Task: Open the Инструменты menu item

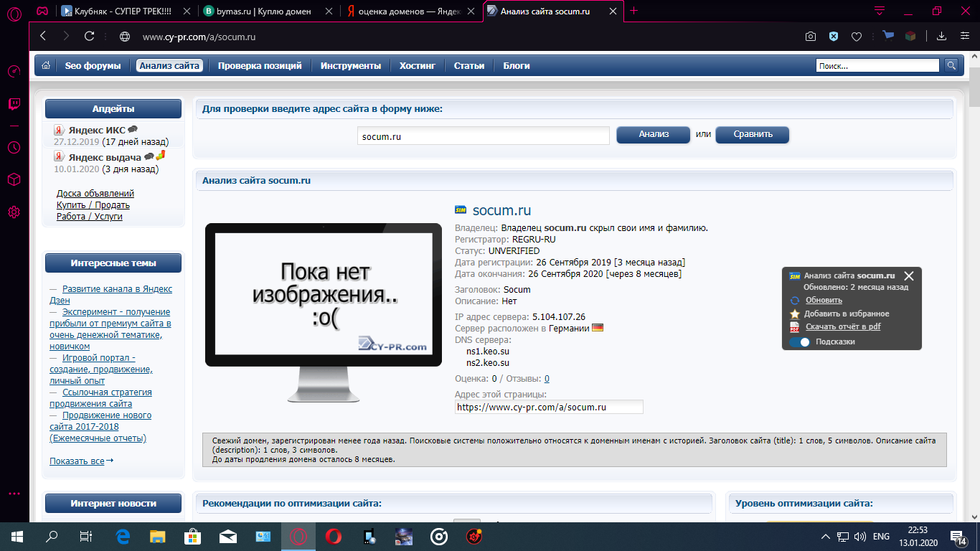Action: (350, 65)
